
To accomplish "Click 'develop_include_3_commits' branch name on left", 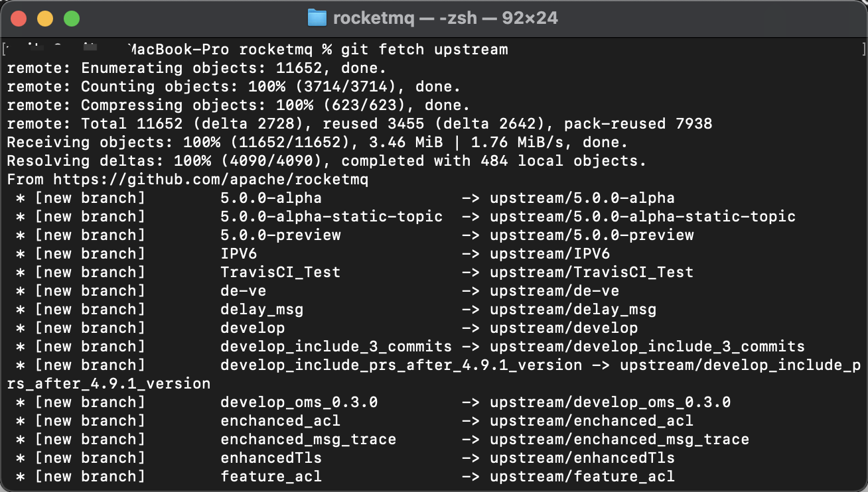I will (x=336, y=347).
